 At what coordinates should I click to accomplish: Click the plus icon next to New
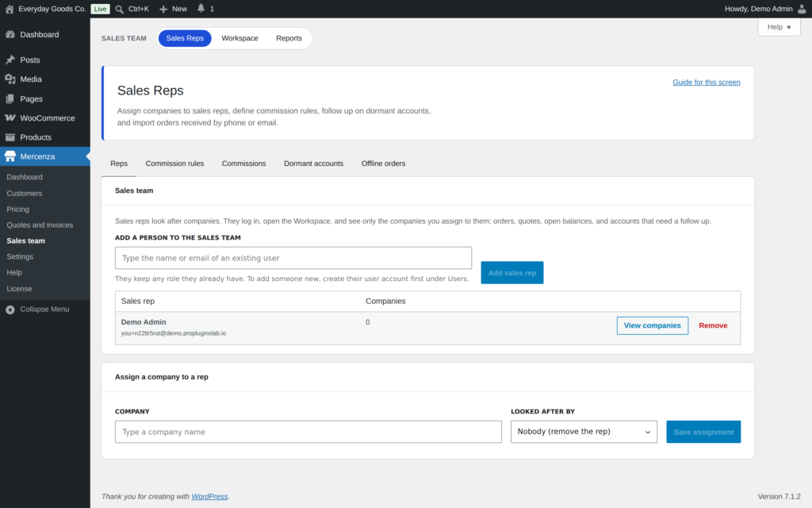(x=163, y=9)
